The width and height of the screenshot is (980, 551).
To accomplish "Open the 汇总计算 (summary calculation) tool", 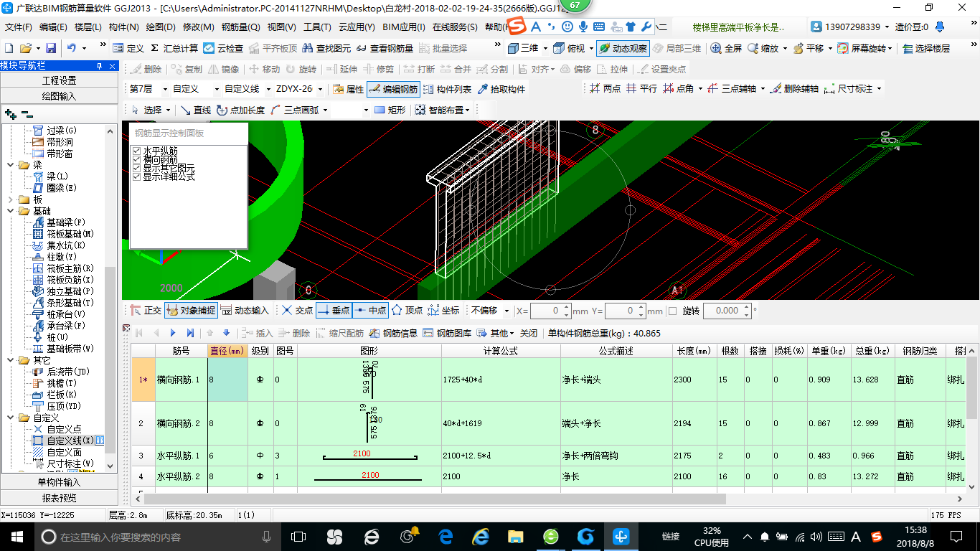I will (x=174, y=48).
